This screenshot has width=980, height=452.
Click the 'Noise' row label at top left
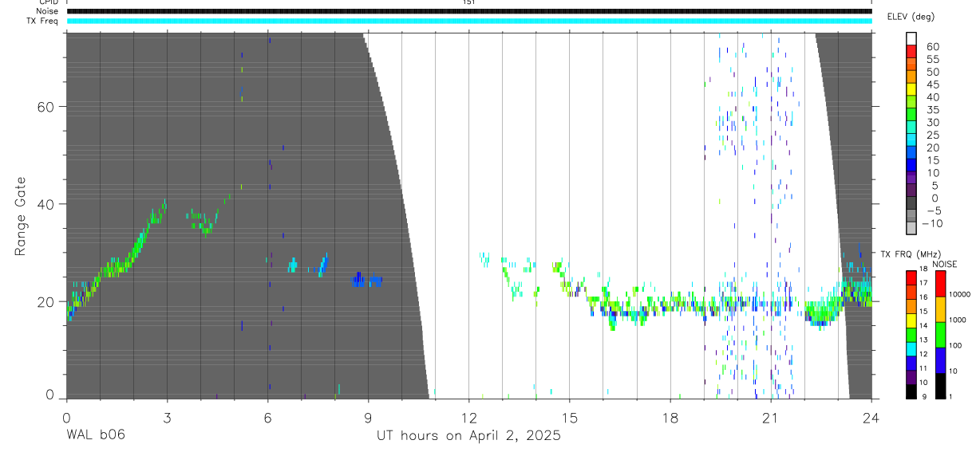(x=47, y=11)
